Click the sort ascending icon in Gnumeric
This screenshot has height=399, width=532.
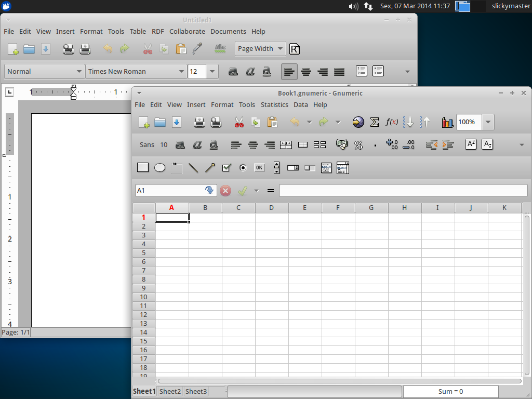click(x=409, y=123)
